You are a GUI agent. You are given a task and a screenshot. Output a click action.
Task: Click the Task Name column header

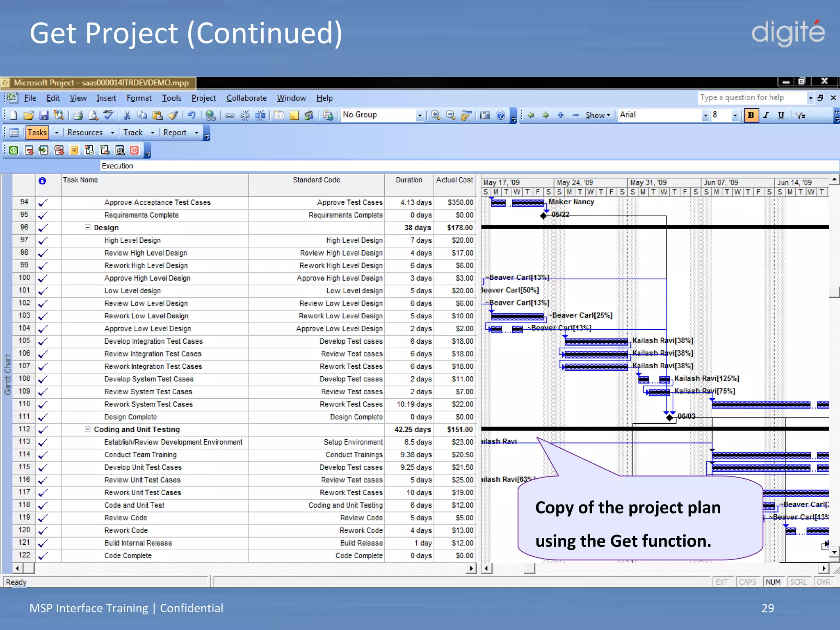click(155, 185)
